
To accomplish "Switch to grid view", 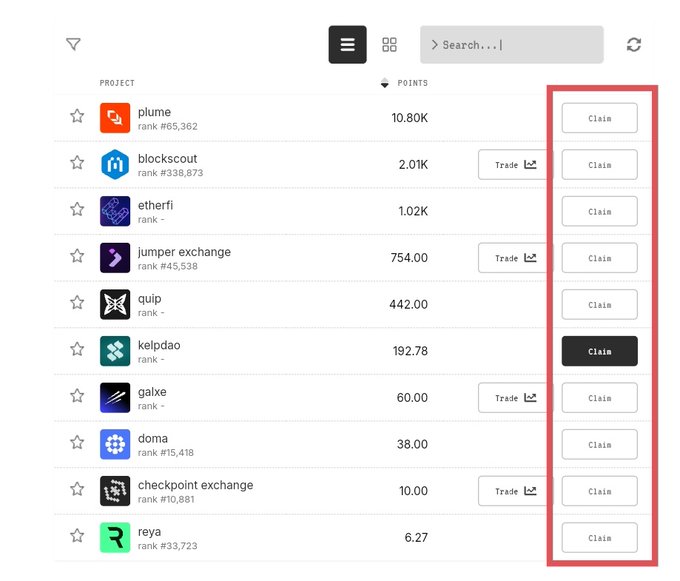I will click(389, 45).
